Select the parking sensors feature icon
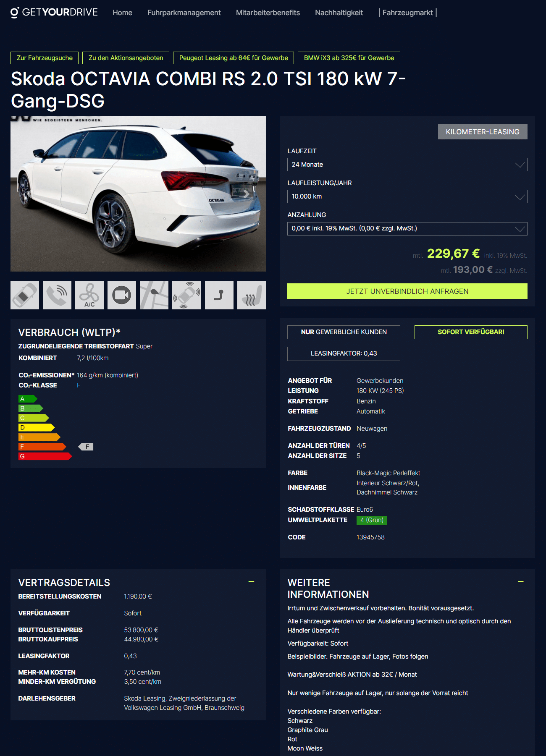546x756 pixels. click(186, 295)
